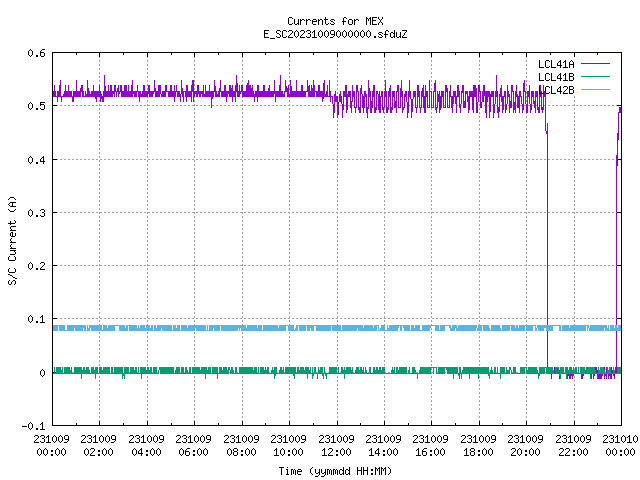Click the chart title 'Currents for MEX'
This screenshot has height=480, width=640.
335,21
